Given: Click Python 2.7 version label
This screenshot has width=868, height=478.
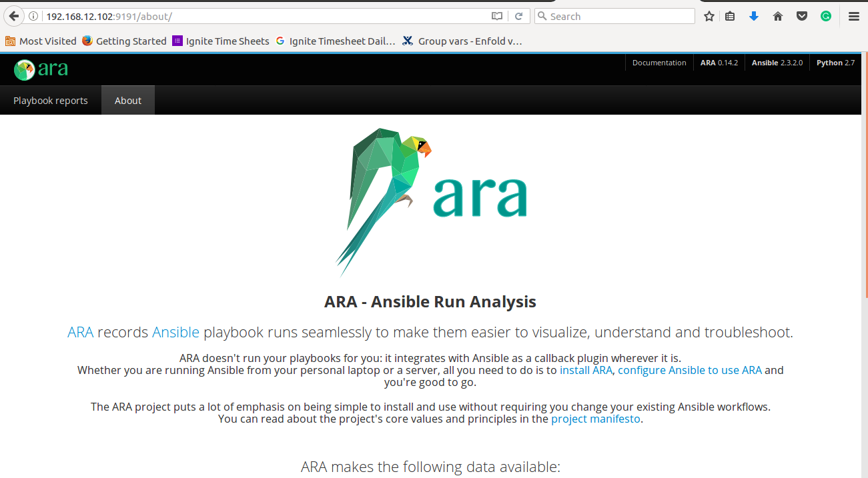Looking at the screenshot, I should [x=835, y=63].
